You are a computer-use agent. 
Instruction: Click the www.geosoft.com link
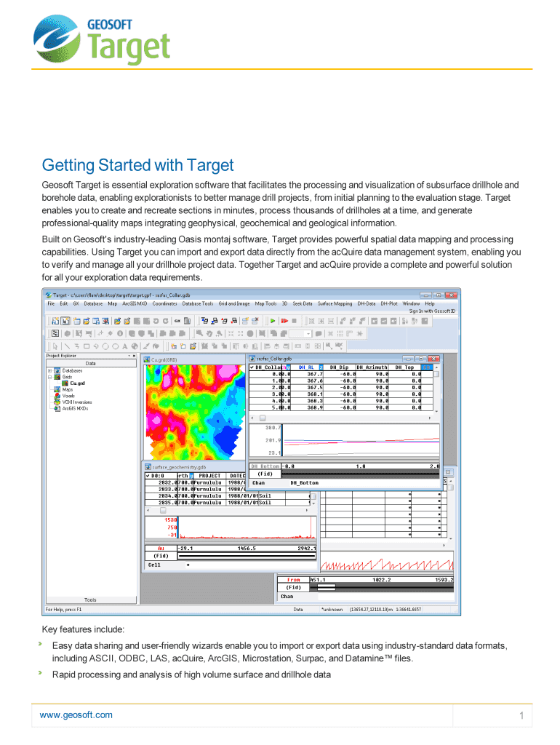point(76,715)
